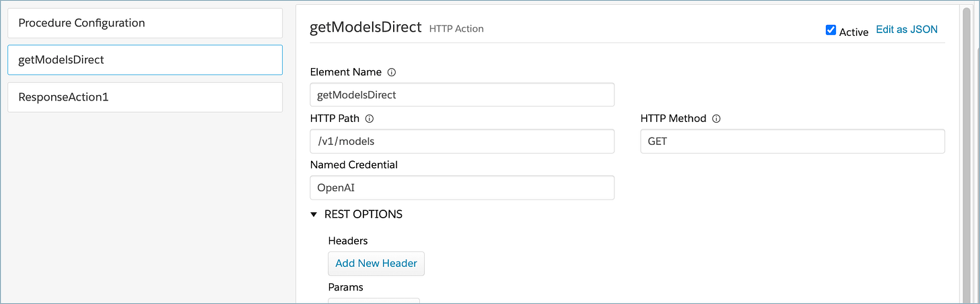Click the HTTP Action subtitle text
980x304 pixels.
[456, 29]
